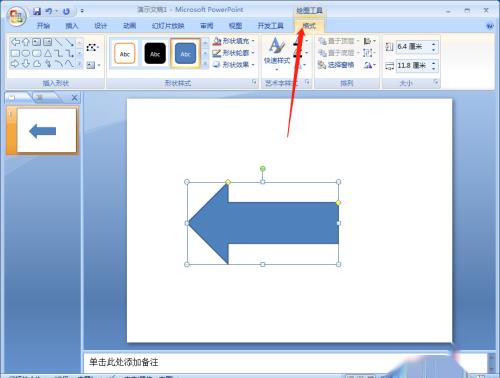The image size is (500, 378).
Task: Expand the Shape Outline (形状轮廓) dropdown
Action: pyautogui.click(x=234, y=53)
